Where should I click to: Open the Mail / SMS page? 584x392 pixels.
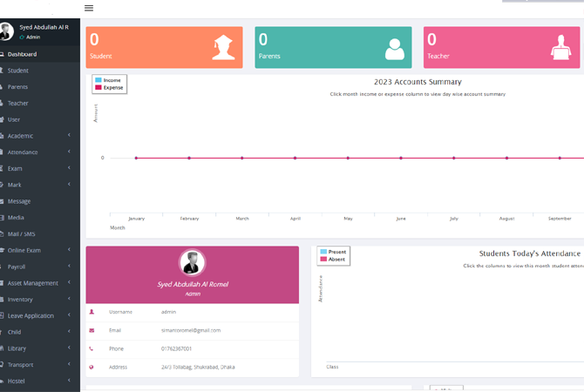[22, 233]
